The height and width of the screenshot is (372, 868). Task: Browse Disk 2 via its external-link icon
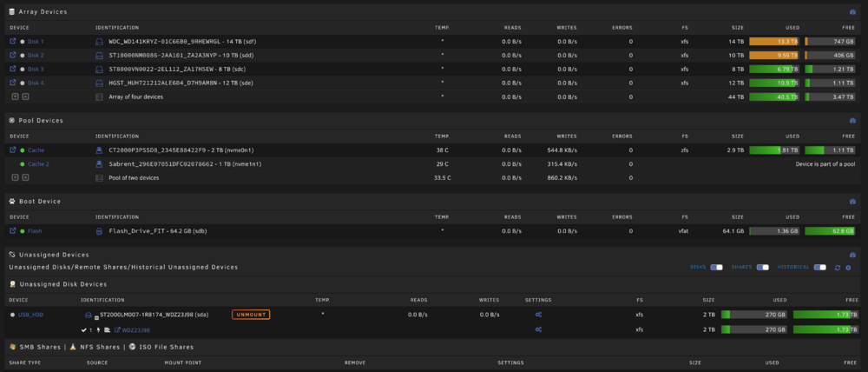click(13, 55)
